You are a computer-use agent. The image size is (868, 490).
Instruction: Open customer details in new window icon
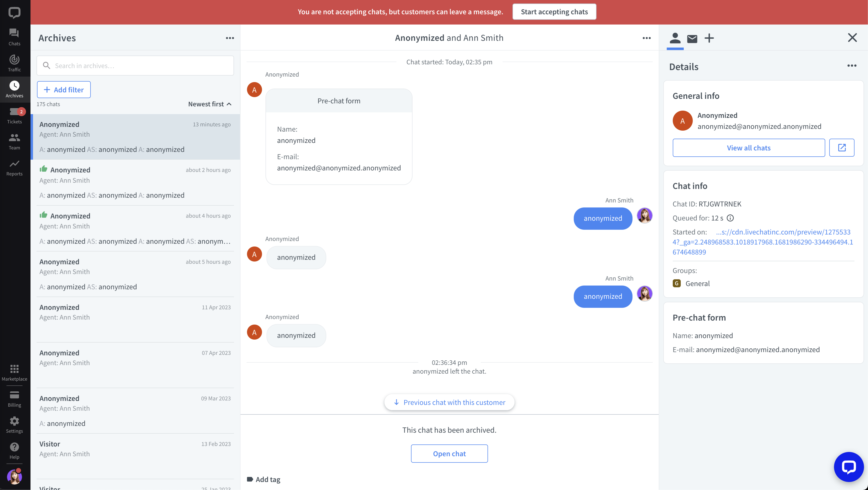pyautogui.click(x=841, y=148)
